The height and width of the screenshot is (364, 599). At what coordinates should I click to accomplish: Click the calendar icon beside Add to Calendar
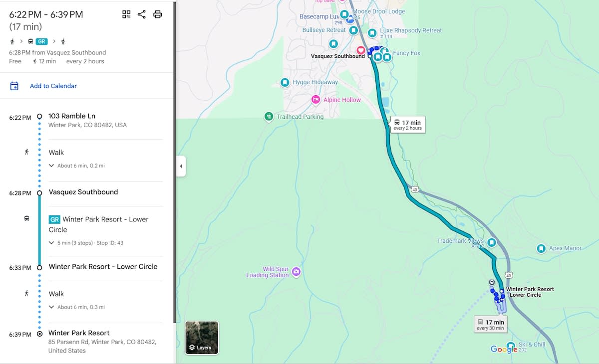pyautogui.click(x=14, y=86)
